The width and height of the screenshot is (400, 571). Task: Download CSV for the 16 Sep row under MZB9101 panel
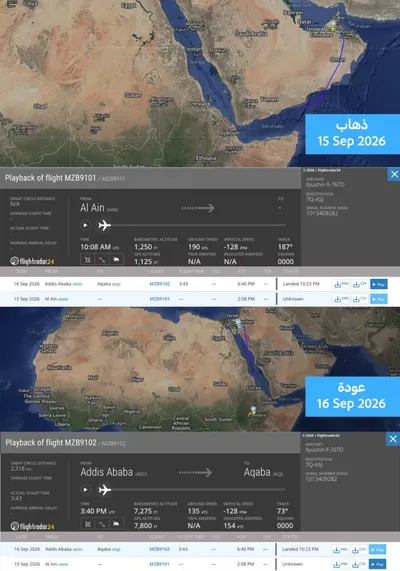360,284
